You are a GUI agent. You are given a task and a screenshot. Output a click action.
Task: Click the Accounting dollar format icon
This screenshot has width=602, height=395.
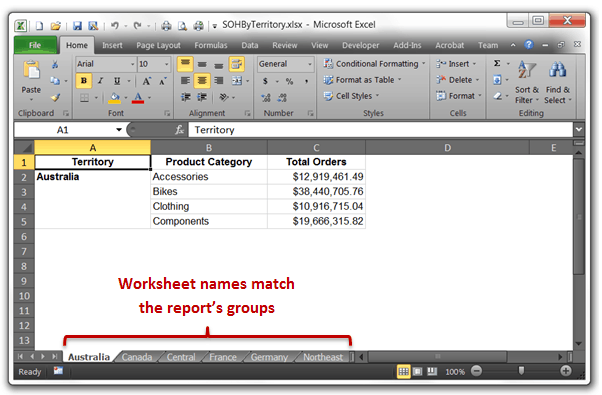pyautogui.click(x=265, y=81)
